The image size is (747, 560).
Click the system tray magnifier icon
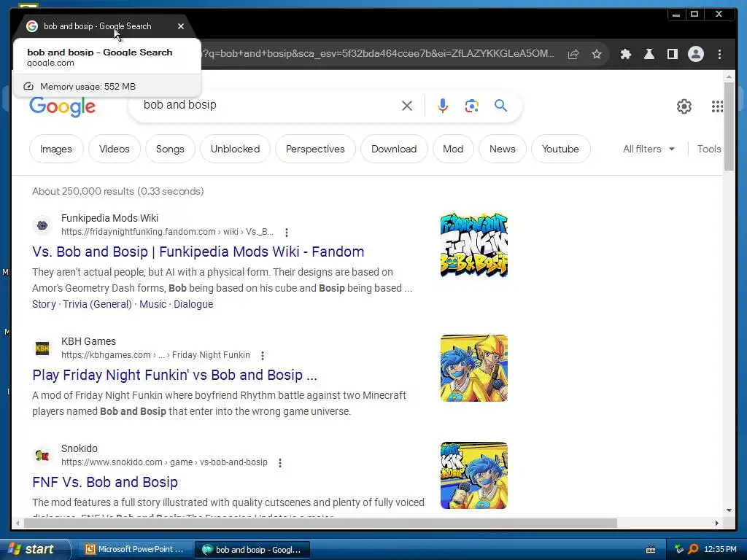point(693,549)
